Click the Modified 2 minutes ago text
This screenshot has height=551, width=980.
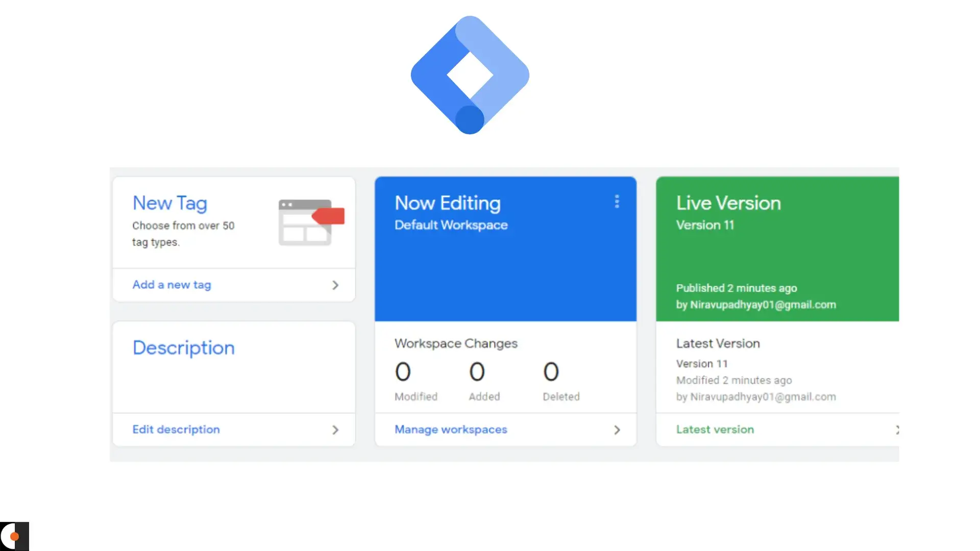click(734, 380)
